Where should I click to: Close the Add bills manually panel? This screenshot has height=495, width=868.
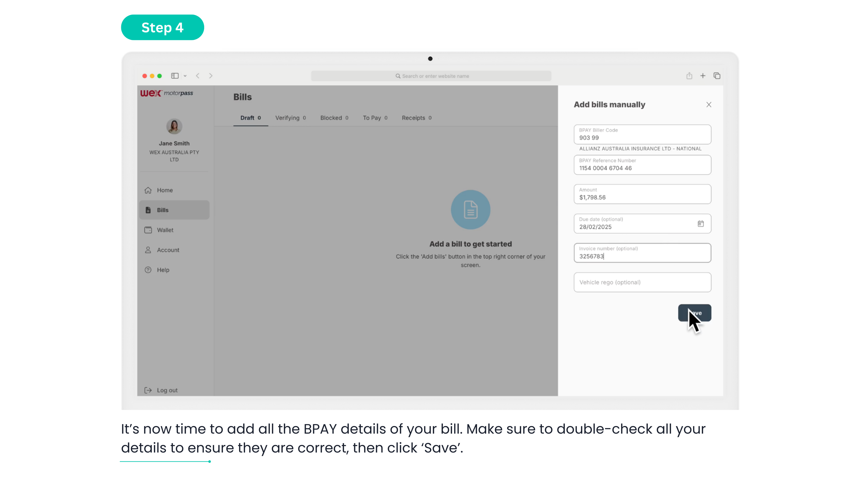709,105
